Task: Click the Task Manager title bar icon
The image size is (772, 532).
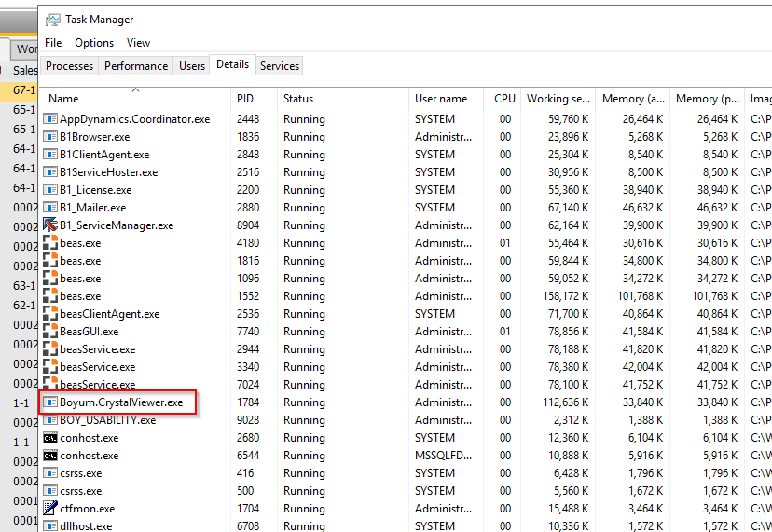Action: [x=53, y=20]
